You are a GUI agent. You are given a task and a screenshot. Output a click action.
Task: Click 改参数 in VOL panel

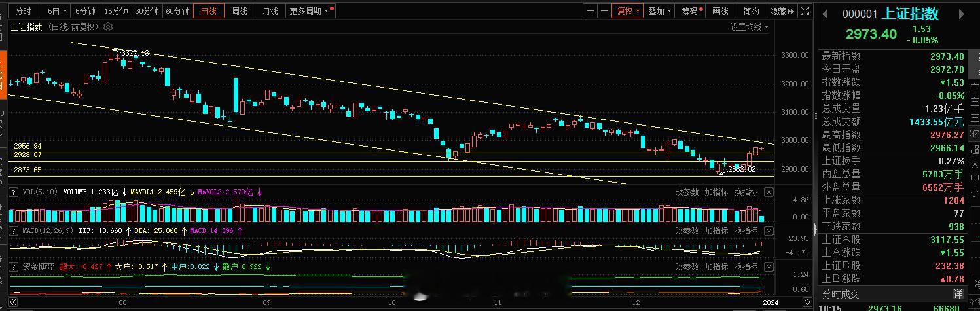pyautogui.click(x=687, y=192)
